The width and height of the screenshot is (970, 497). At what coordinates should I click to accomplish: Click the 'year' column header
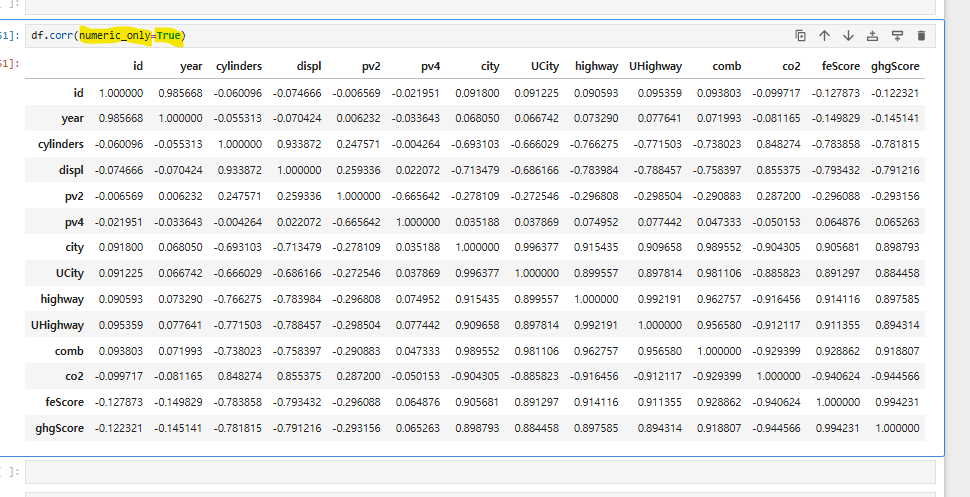(x=191, y=66)
